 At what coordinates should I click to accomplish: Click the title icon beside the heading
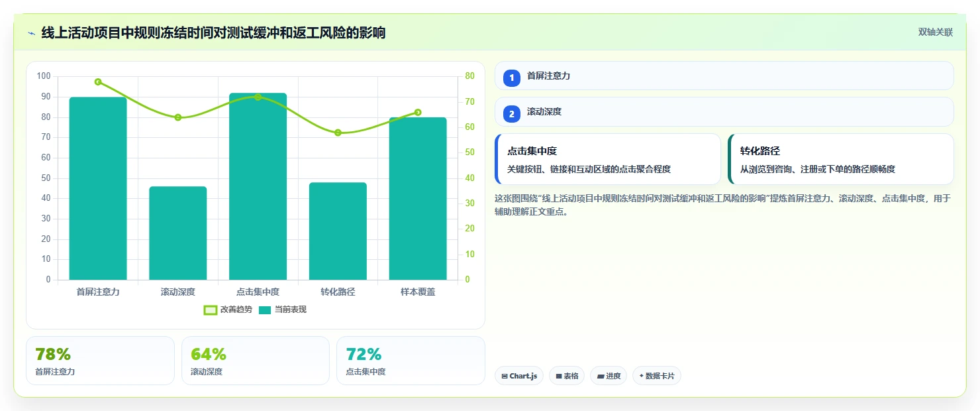coord(31,33)
